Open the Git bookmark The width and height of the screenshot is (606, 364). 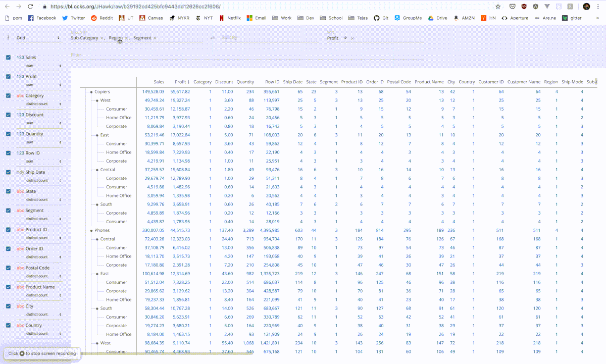381,18
